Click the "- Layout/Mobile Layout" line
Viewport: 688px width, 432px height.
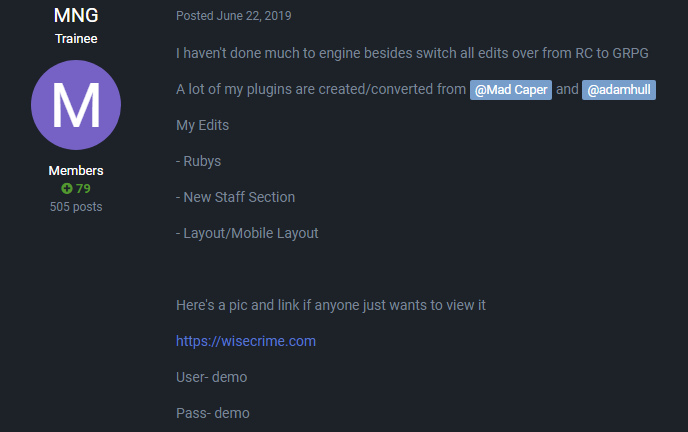pyautogui.click(x=247, y=233)
